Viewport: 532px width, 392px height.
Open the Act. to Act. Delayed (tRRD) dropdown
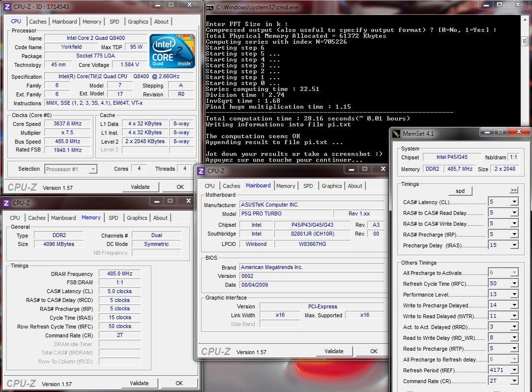click(514, 327)
